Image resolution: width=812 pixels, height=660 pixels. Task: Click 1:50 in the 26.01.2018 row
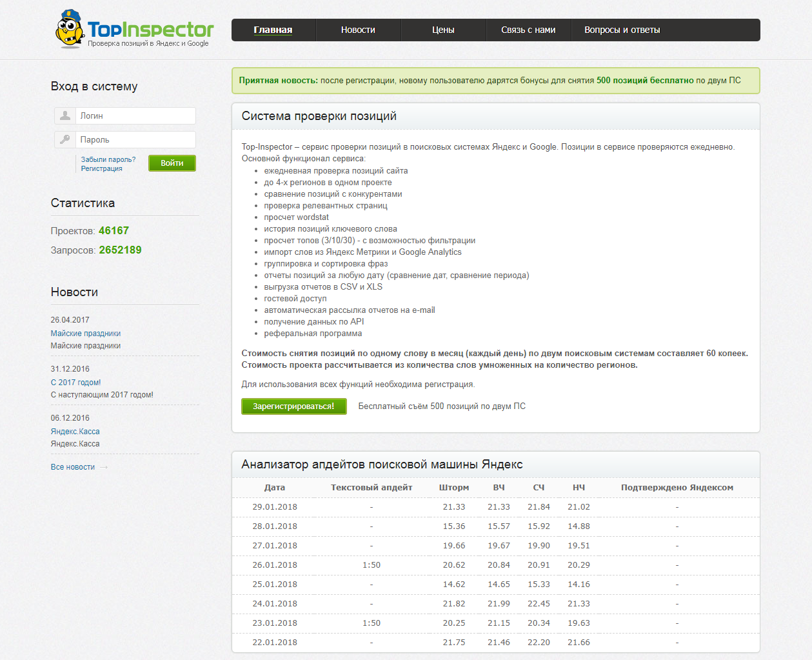point(371,565)
